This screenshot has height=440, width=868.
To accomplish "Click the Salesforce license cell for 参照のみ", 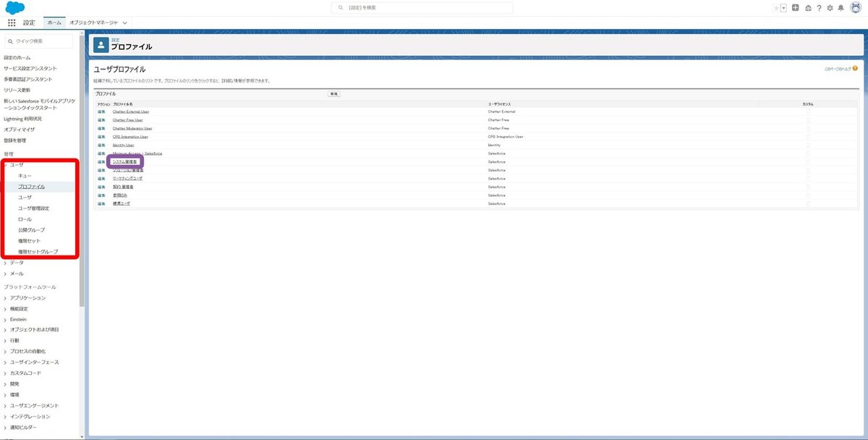I will (496, 195).
